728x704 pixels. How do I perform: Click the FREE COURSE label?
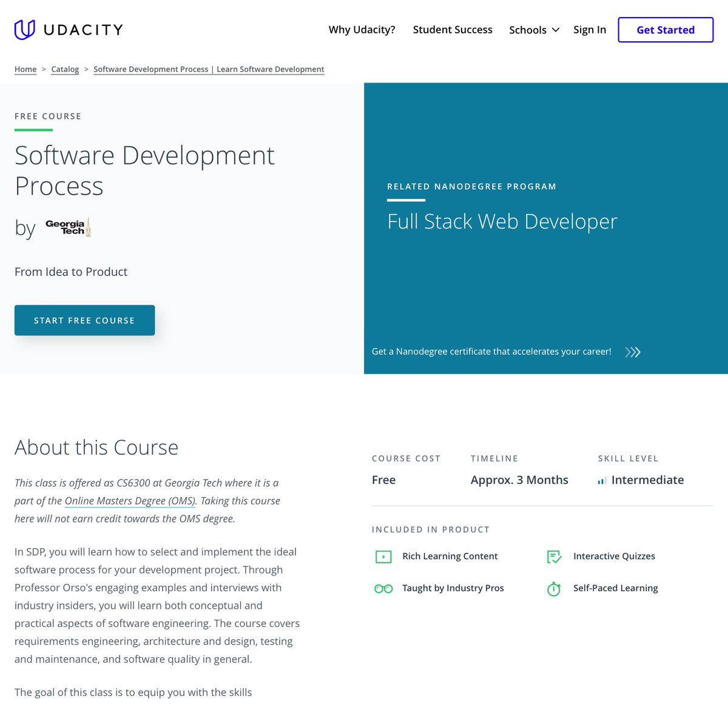coord(48,116)
